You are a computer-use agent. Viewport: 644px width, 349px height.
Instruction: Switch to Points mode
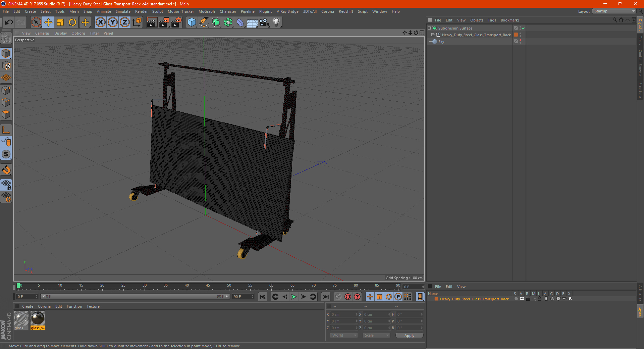coord(6,90)
